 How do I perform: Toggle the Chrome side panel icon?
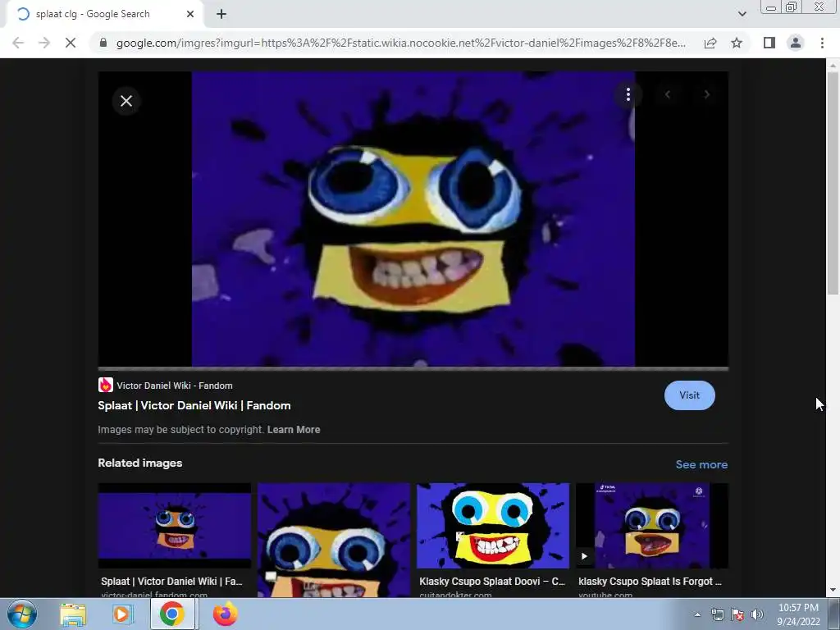pos(769,43)
